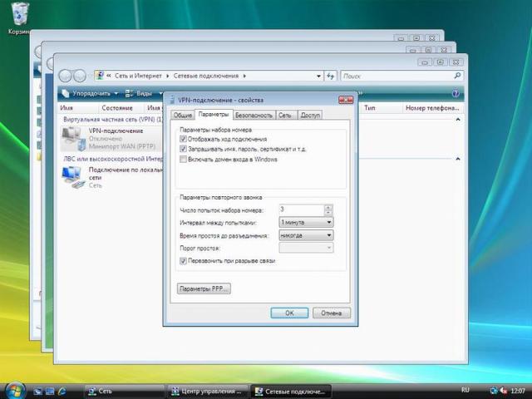Click the Отмена button
Image resolution: width=532 pixels, height=399 pixels.
click(x=332, y=313)
